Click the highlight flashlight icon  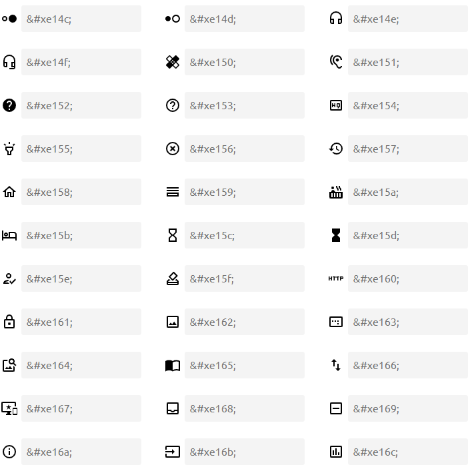pos(9,149)
